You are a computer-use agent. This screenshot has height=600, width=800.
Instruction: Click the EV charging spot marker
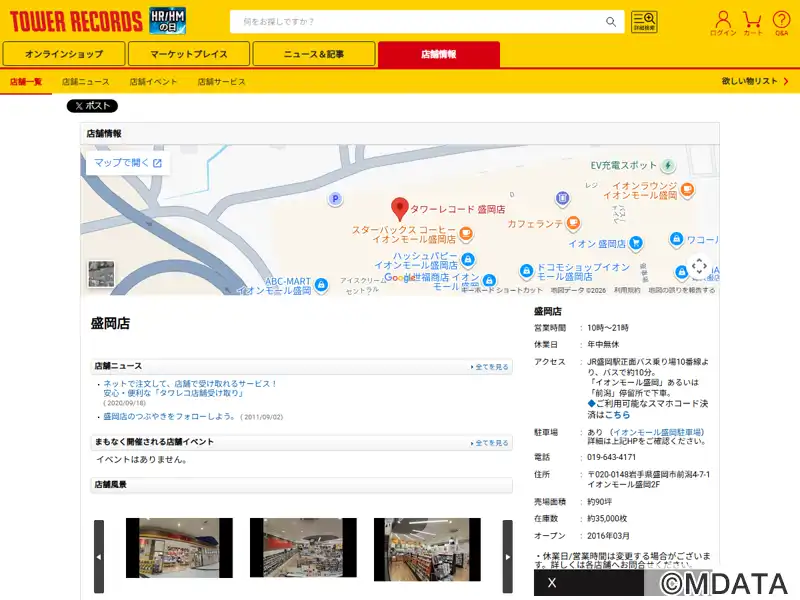coord(667,165)
